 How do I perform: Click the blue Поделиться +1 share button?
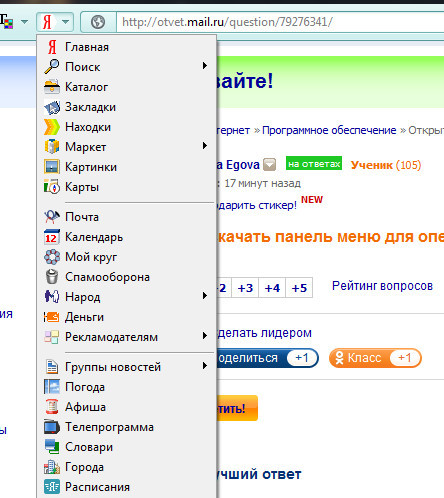[x=268, y=358]
